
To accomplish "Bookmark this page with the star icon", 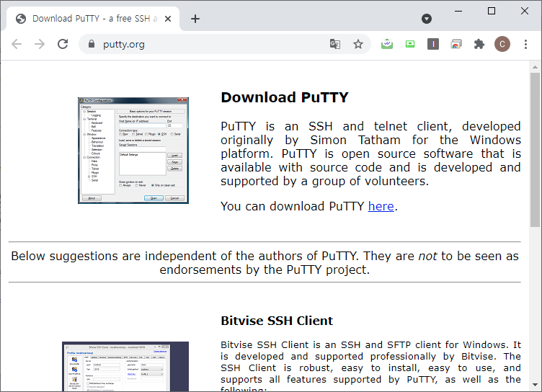I will (358, 44).
